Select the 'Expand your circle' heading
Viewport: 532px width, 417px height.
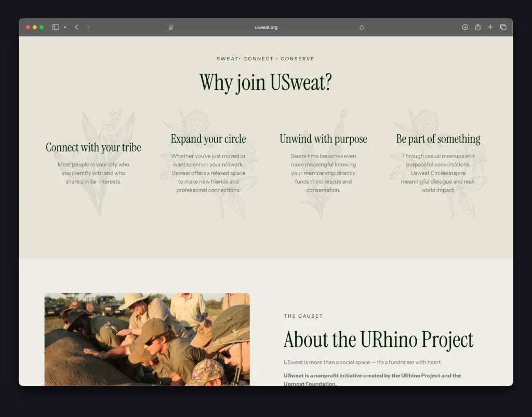point(208,139)
